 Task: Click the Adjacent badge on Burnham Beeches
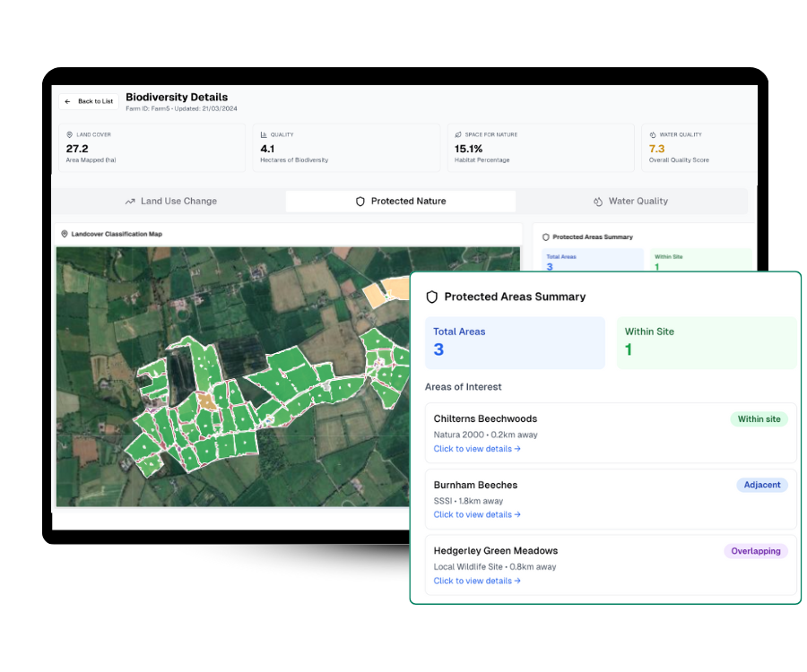762,485
